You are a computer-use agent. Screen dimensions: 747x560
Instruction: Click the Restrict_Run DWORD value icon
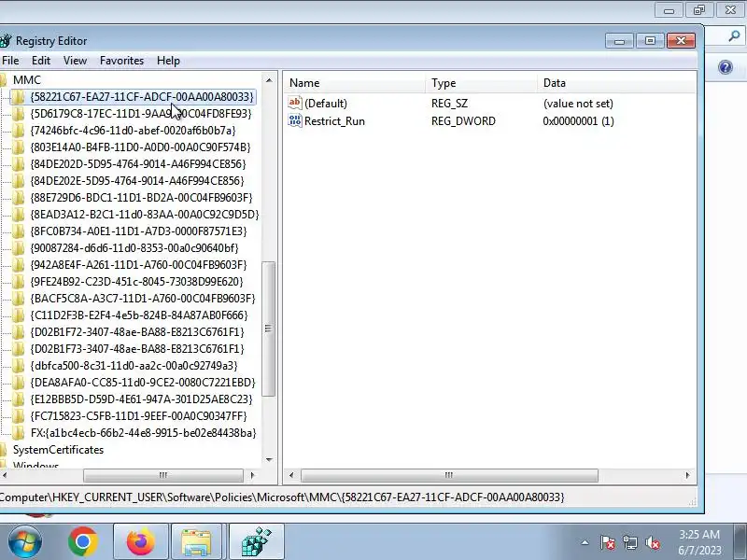pyautogui.click(x=295, y=120)
